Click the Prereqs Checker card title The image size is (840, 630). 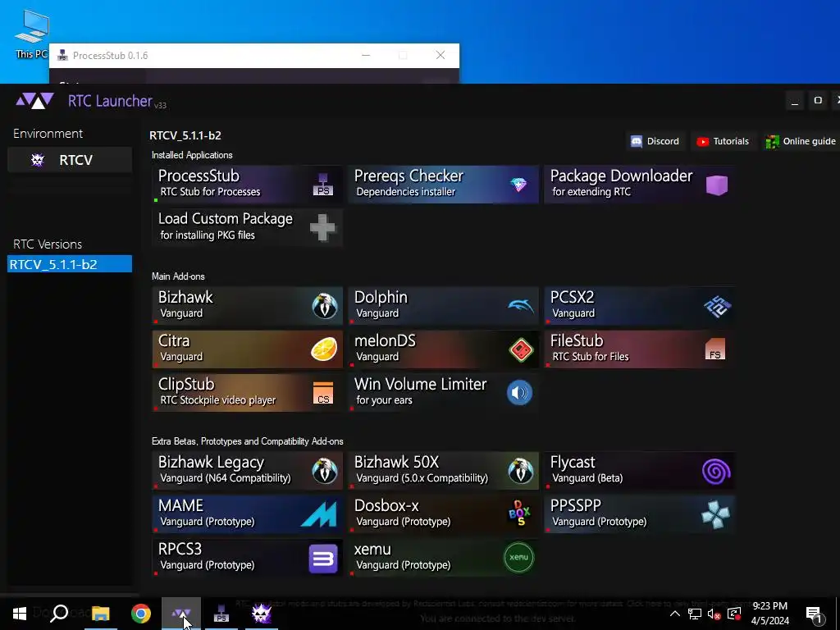click(x=409, y=176)
